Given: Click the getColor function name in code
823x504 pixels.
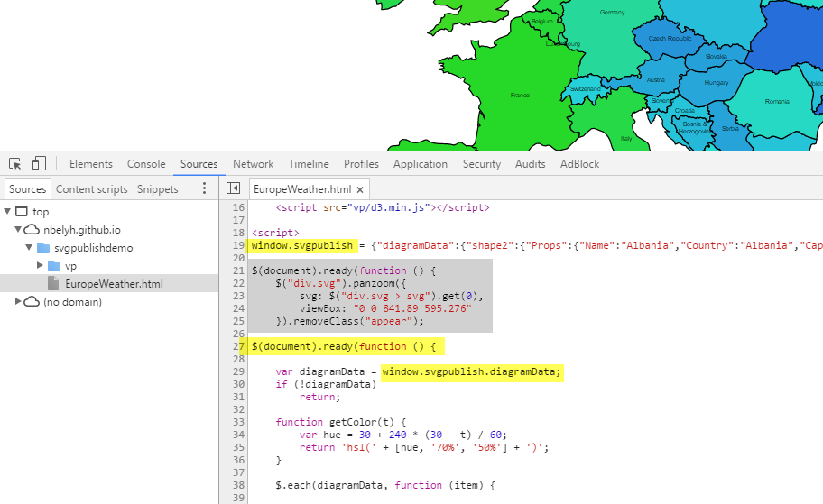Looking at the screenshot, I should [356, 422].
